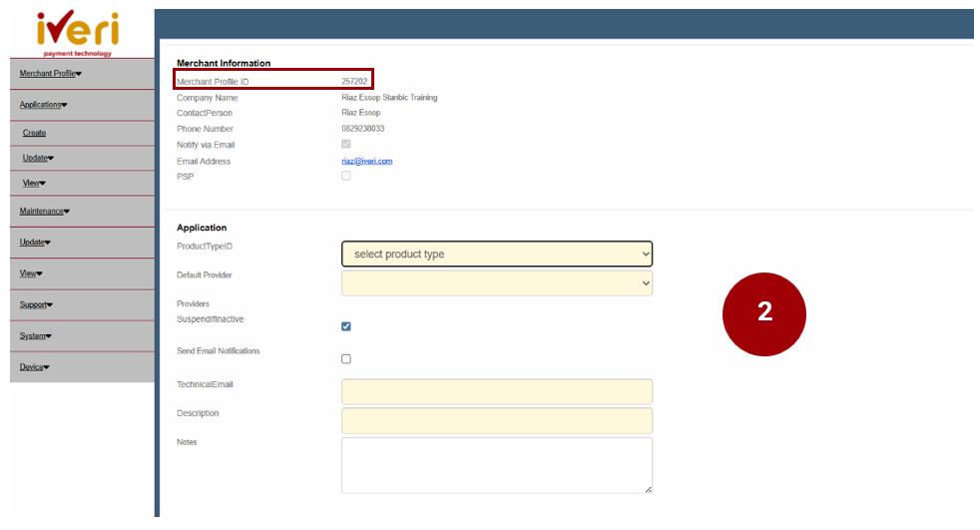Expand the indented View item above Maintenance
The width and height of the screenshot is (980, 530).
pos(34,183)
